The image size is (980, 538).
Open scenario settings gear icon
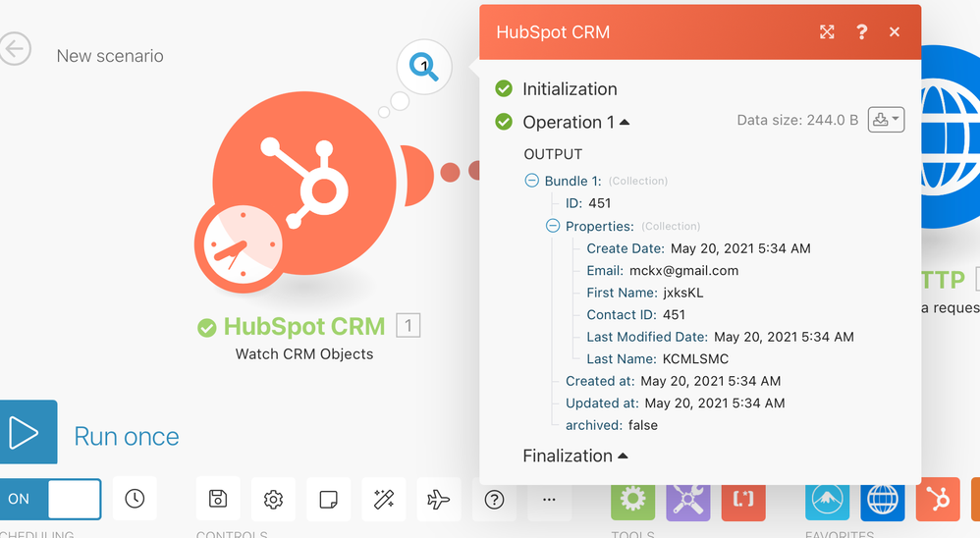(273, 499)
